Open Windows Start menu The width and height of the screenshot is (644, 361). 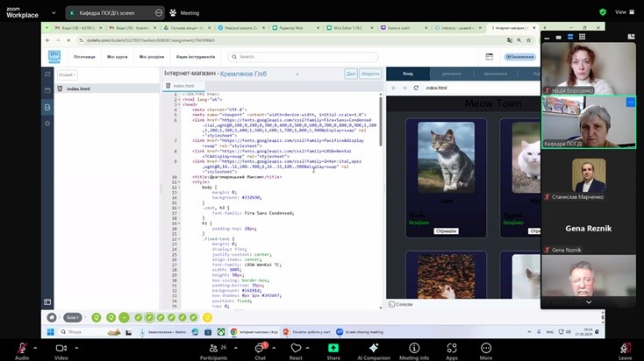(x=51, y=332)
